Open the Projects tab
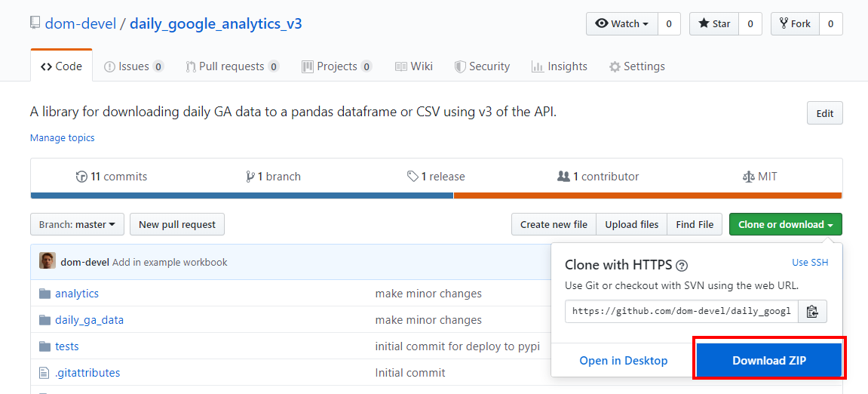 pos(336,66)
